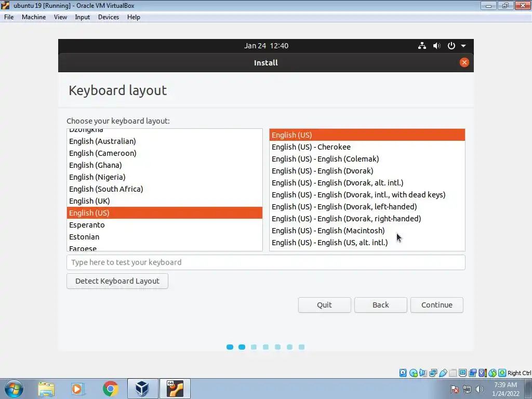
Task: Click the Ubuntu volume icon in top bar
Action: (x=436, y=46)
